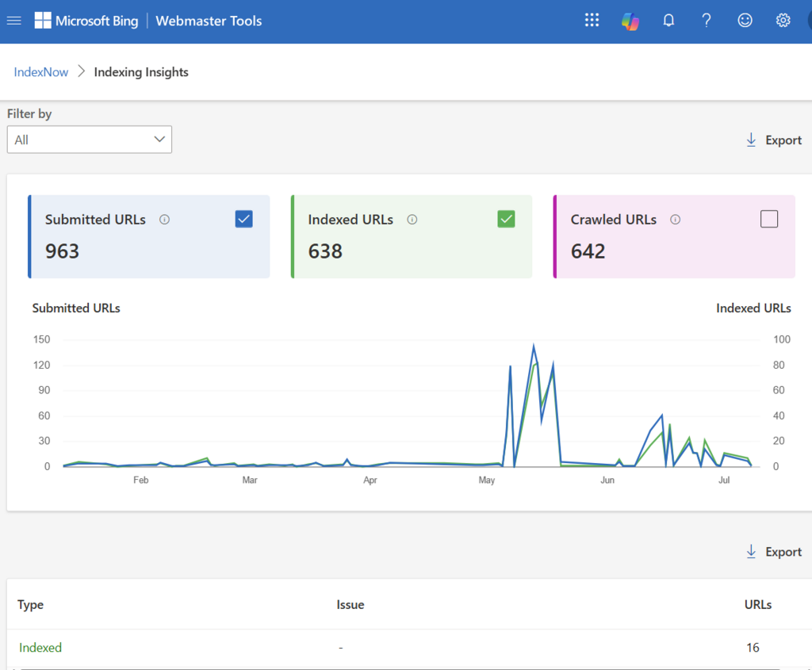The width and height of the screenshot is (812, 670).
Task: Uncheck the Indexed URLs checkbox
Action: tap(506, 219)
